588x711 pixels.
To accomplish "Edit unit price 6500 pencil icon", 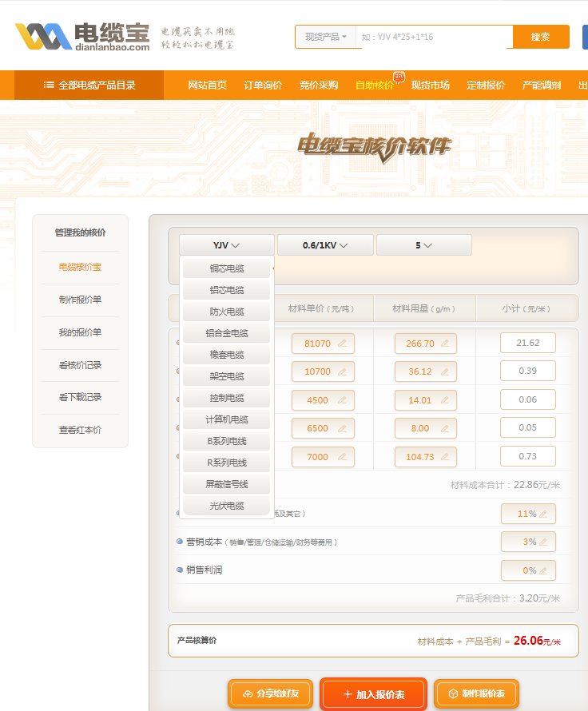I will tap(342, 428).
